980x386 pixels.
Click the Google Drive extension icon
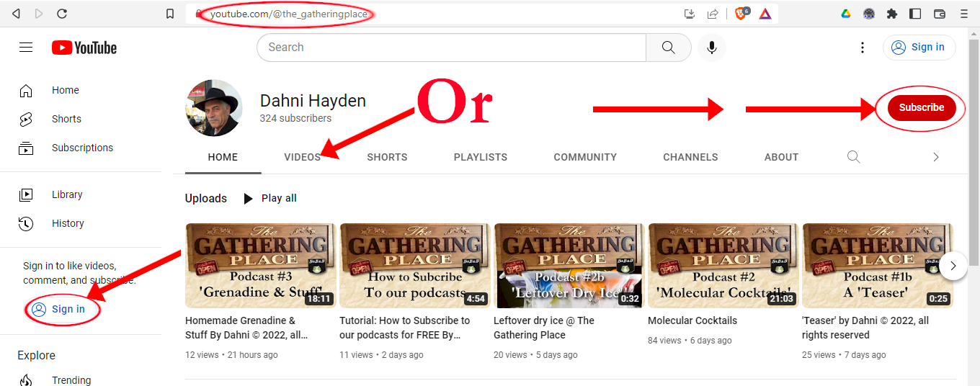click(846, 14)
